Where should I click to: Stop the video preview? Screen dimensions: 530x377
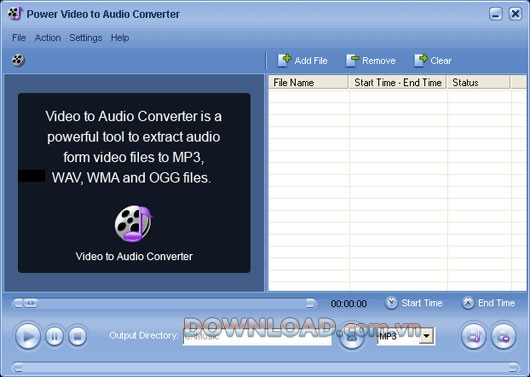[77, 336]
